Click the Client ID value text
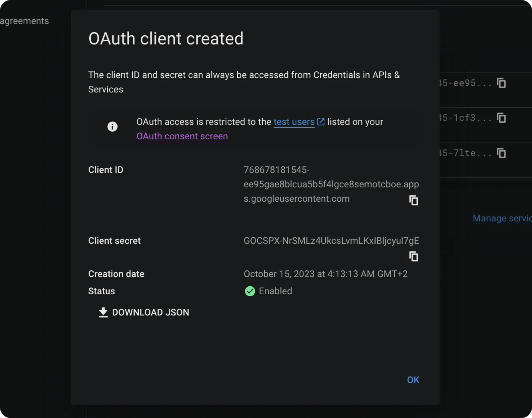This screenshot has height=418, width=532. click(331, 184)
